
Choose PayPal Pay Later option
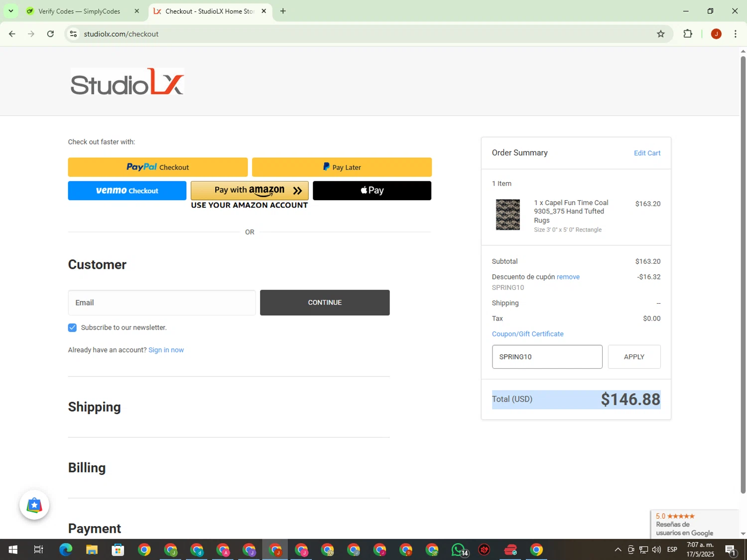342,167
